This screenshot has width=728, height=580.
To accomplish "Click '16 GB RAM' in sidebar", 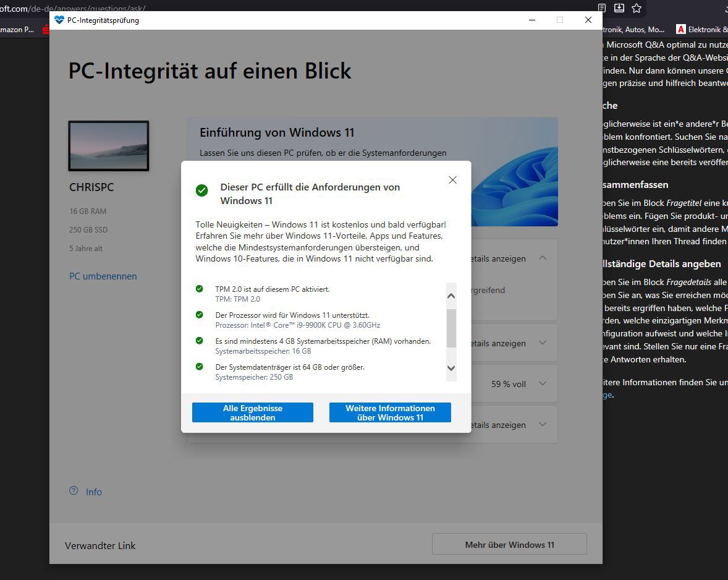I will click(x=88, y=211).
